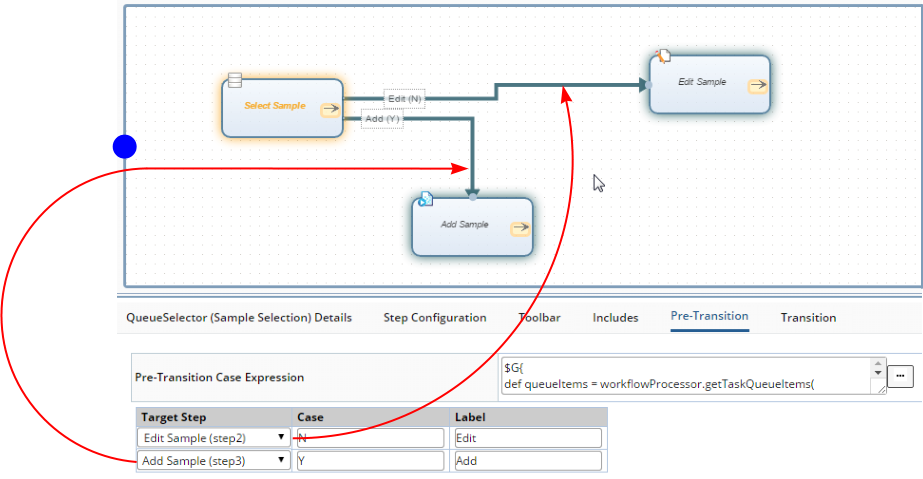Click the expression textarea scroll down arrow

click(x=878, y=373)
